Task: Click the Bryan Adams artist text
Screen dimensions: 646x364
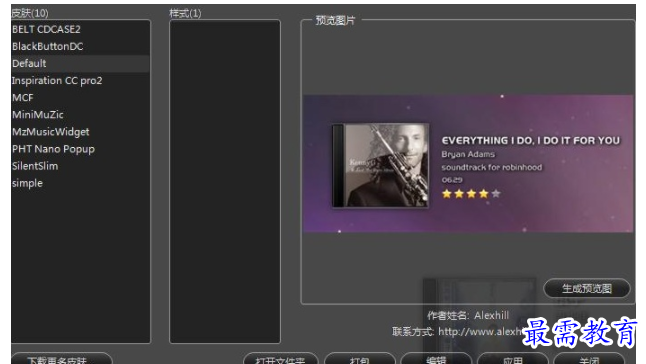Action: click(468, 154)
